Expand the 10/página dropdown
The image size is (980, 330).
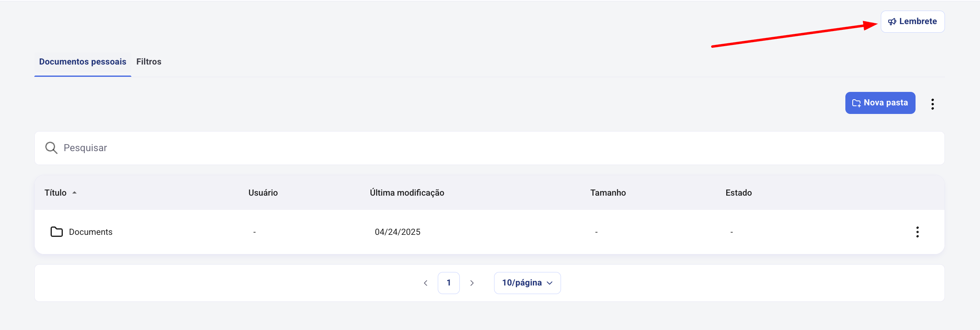[527, 283]
